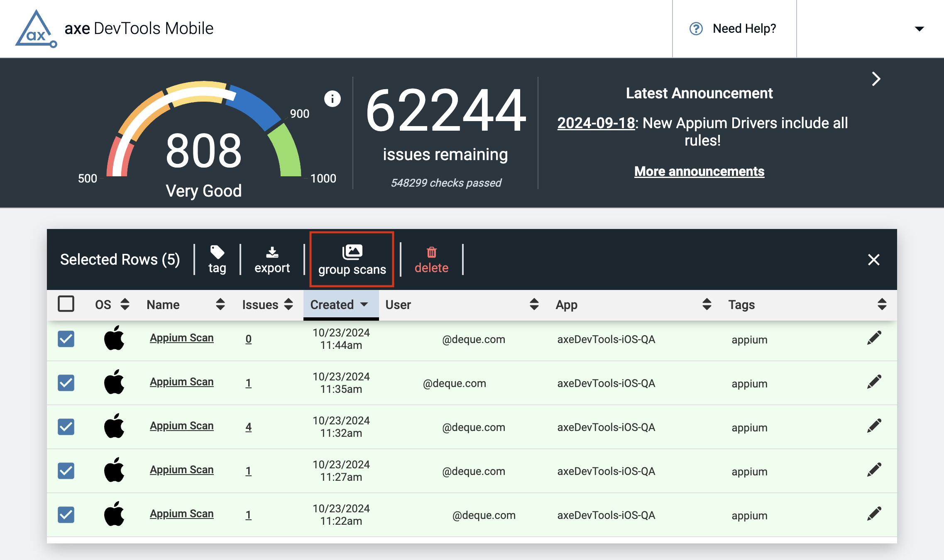Uncheck the 11:35am Appium Scan row
This screenshot has width=944, height=560.
pyautogui.click(x=66, y=382)
